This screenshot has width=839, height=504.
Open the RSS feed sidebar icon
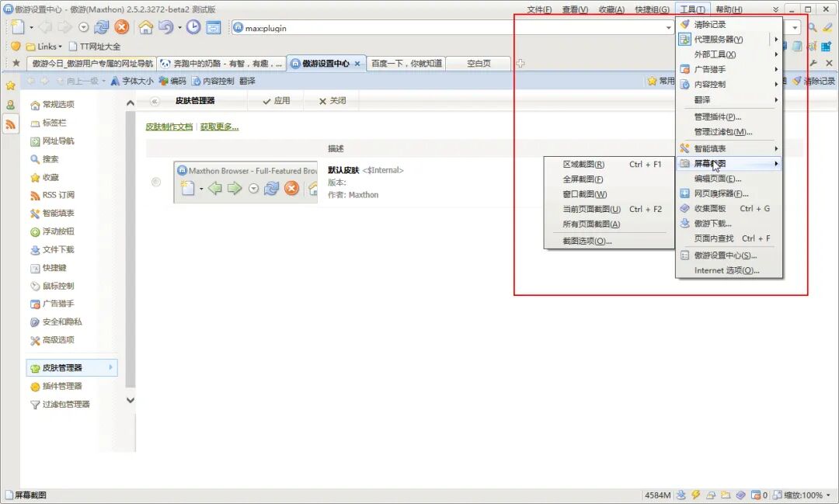(x=10, y=124)
